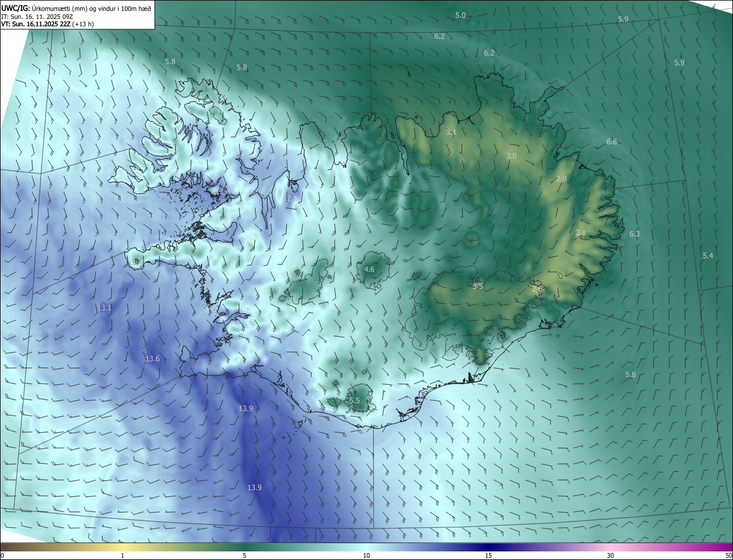Click the colour bar tick label 30
The image size is (733, 560).
(610, 555)
